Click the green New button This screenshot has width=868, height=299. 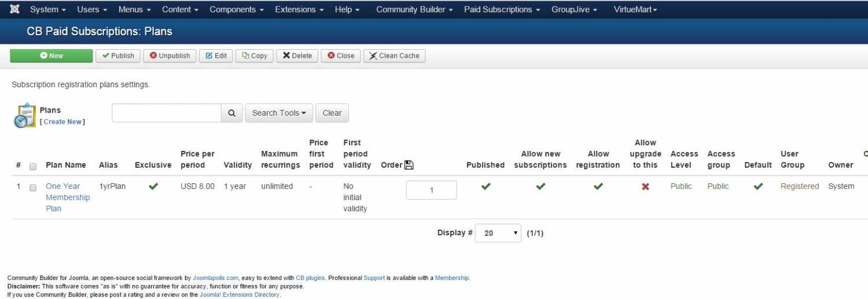click(52, 56)
